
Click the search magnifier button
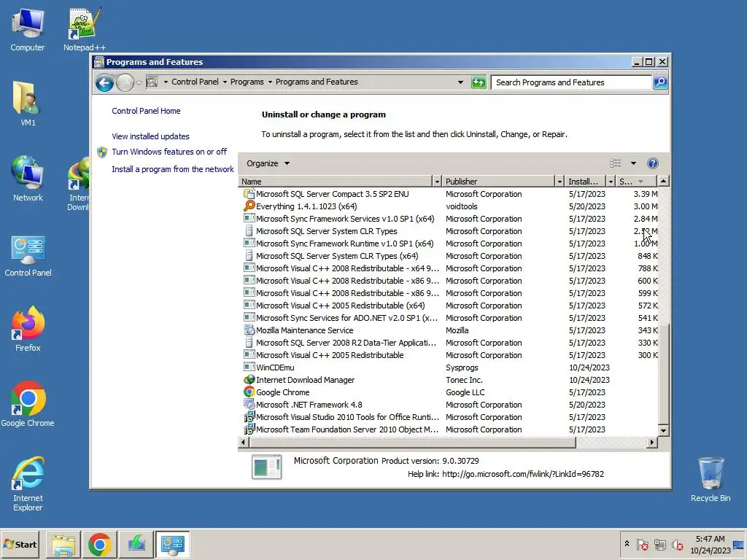pos(659,82)
